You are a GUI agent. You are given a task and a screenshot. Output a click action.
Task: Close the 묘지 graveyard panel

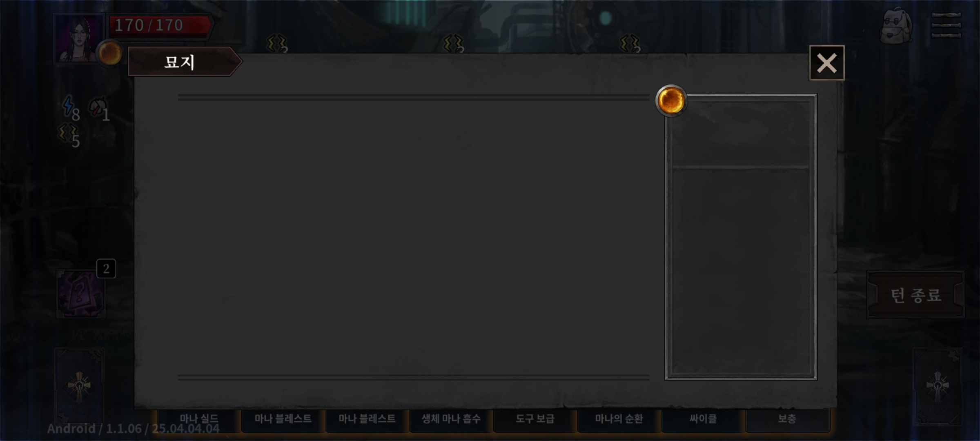[x=826, y=63]
